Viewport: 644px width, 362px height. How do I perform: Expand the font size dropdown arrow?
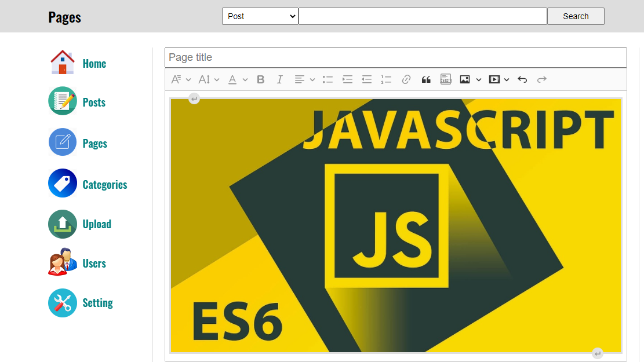[216, 80]
